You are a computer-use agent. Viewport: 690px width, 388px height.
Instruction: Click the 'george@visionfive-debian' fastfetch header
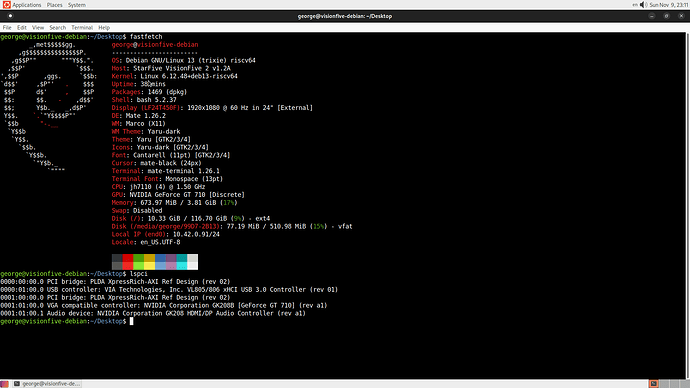pyautogui.click(x=155, y=44)
